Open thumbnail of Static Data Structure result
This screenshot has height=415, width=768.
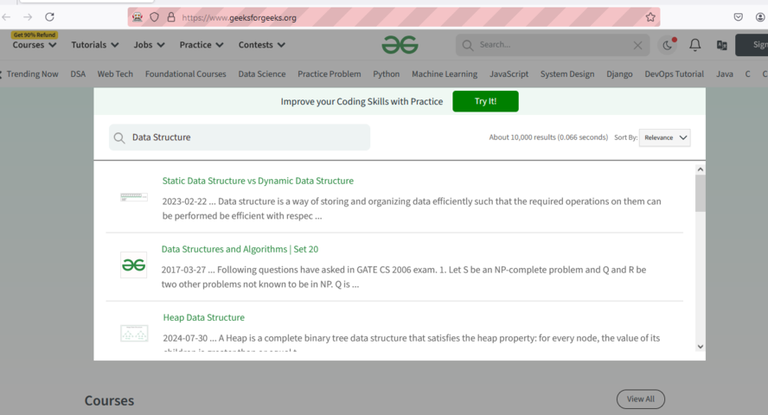point(134,197)
